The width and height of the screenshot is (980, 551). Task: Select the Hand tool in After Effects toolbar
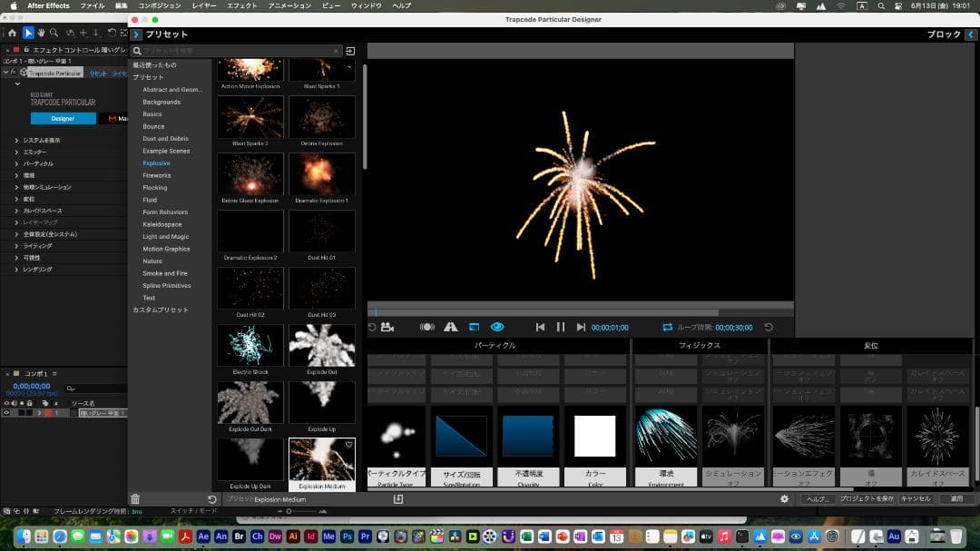[41, 33]
